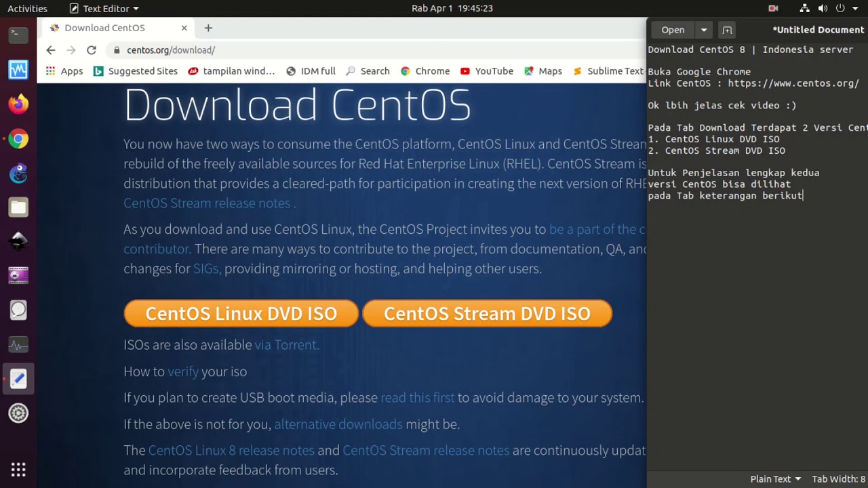The image size is (868, 488).
Task: Click Open button in Text Editor
Action: tap(673, 30)
